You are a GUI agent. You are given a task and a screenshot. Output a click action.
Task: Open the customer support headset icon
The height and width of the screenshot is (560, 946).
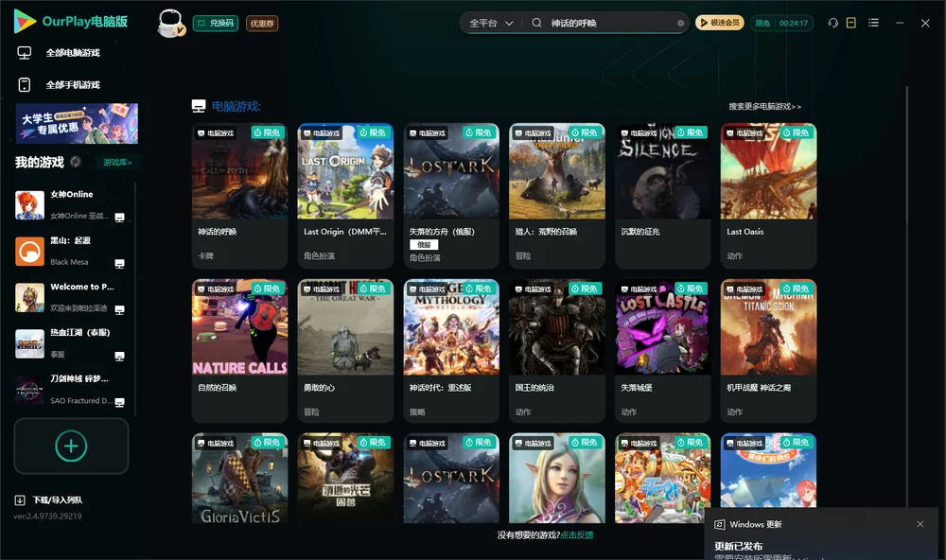point(832,23)
